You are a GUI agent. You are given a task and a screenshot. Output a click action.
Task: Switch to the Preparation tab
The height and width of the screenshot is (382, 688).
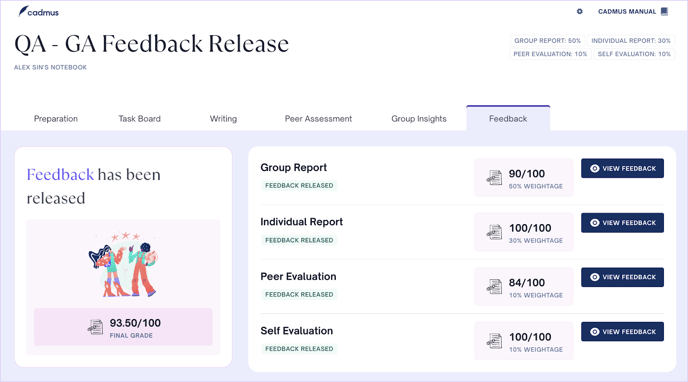click(56, 118)
